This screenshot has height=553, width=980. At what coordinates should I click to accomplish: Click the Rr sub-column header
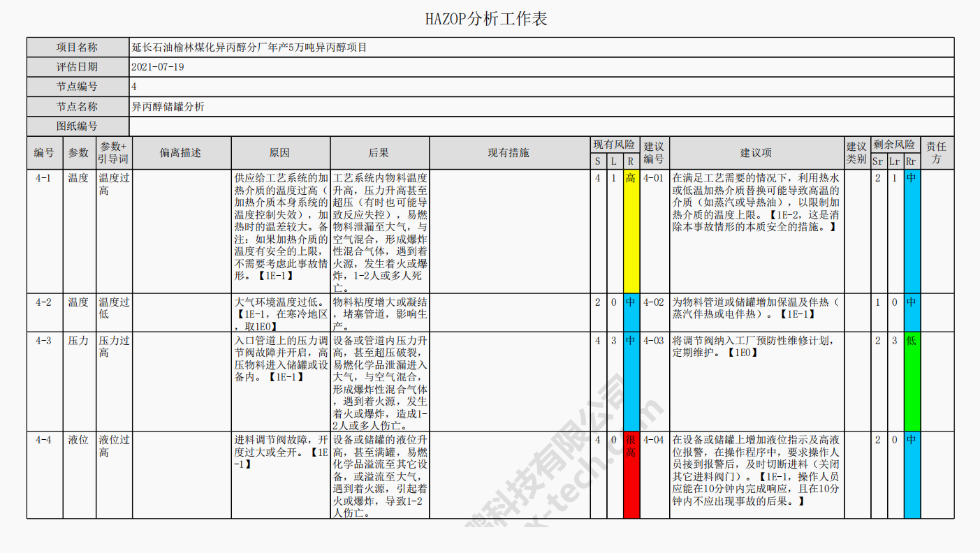912,161
